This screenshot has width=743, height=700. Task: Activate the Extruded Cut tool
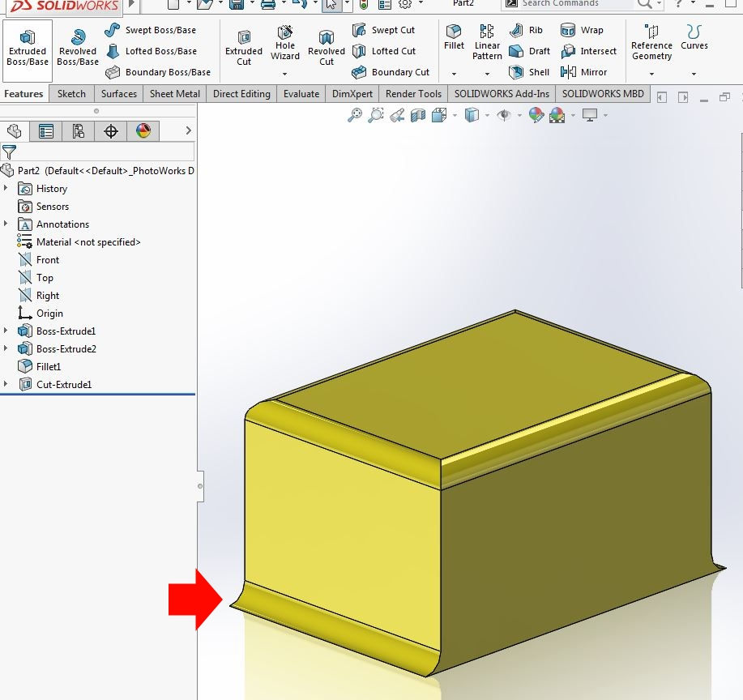pyautogui.click(x=244, y=49)
